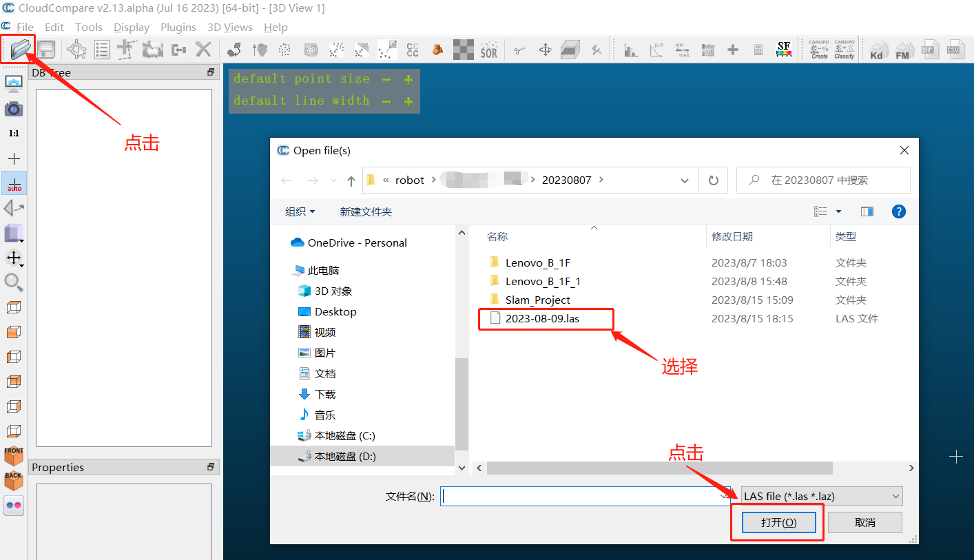
Task: Show the histogram chart icon
Action: 631,50
